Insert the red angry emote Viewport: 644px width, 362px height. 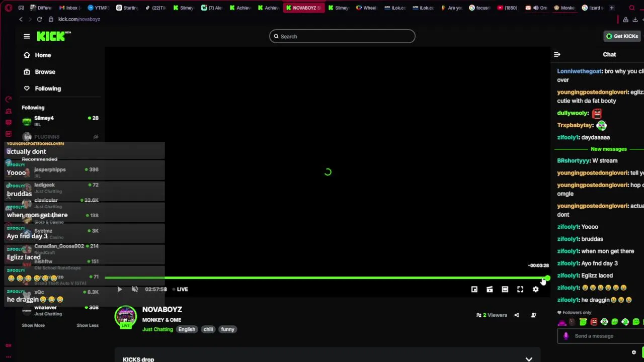594,322
